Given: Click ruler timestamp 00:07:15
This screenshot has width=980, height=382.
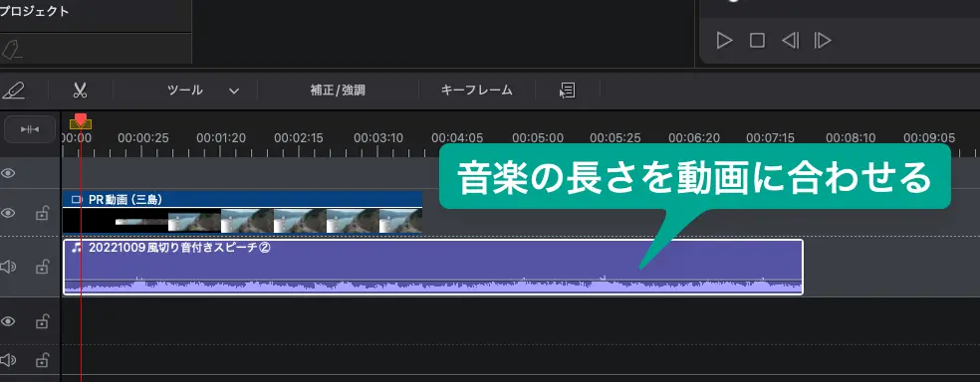Looking at the screenshot, I should pyautogui.click(x=771, y=138).
